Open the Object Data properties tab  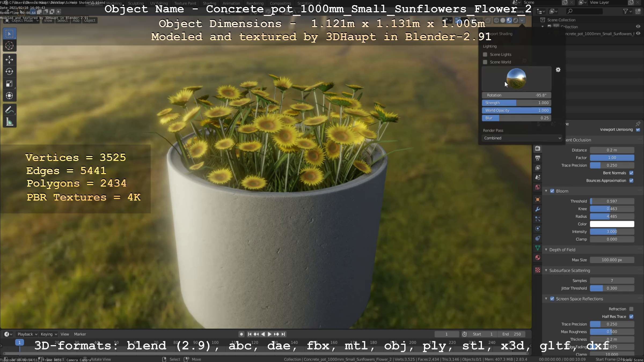coord(538,248)
